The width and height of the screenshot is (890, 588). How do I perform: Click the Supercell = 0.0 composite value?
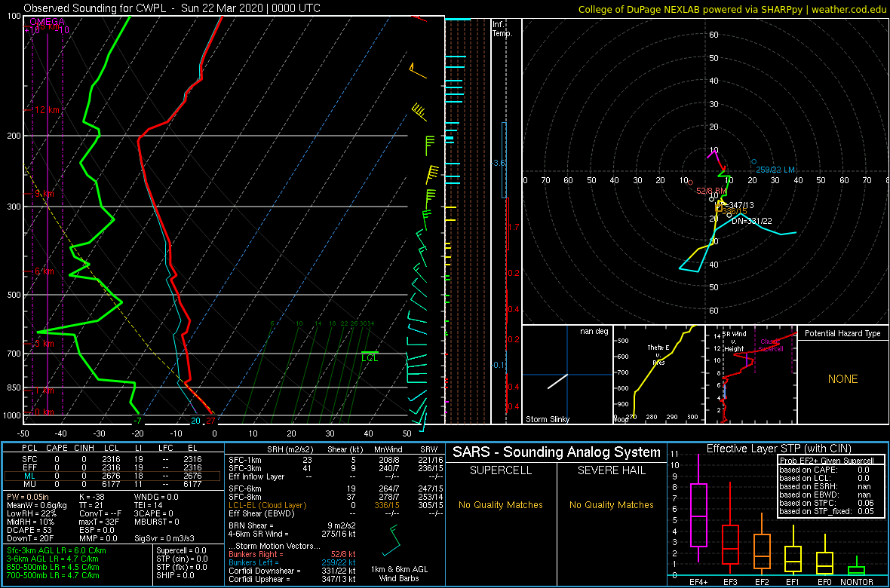coord(182,550)
